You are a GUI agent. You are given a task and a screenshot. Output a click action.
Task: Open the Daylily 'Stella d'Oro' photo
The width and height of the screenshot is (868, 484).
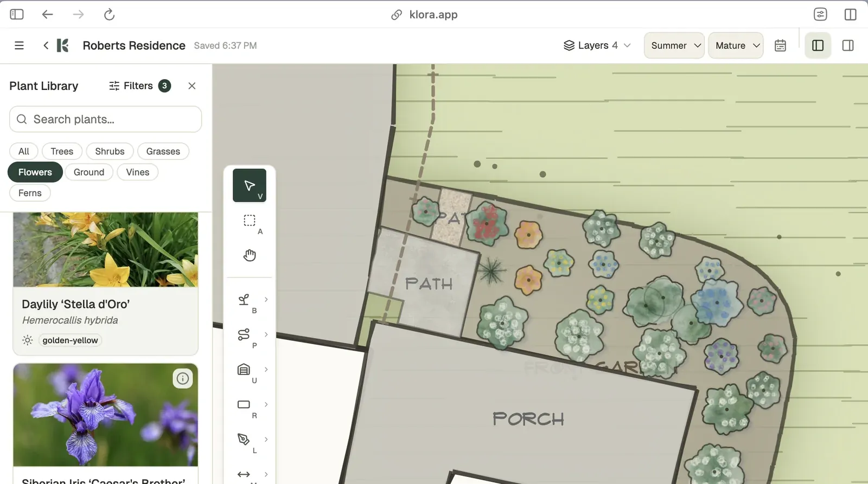105,249
